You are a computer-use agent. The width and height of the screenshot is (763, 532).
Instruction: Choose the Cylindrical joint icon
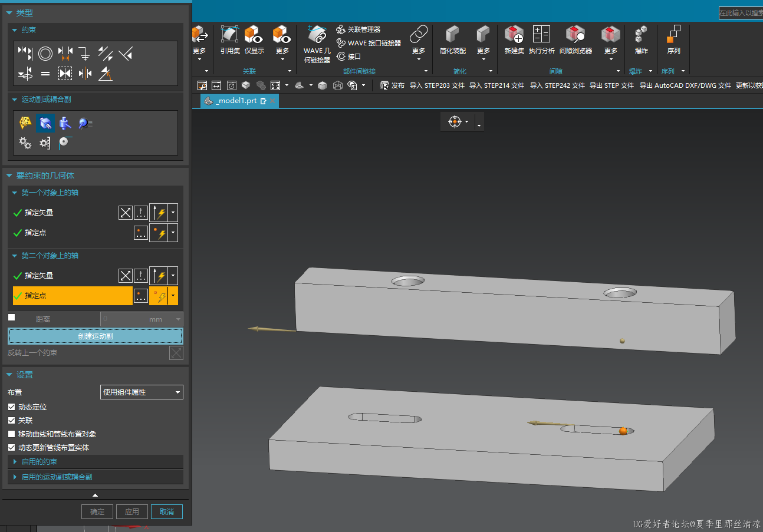pos(65,123)
